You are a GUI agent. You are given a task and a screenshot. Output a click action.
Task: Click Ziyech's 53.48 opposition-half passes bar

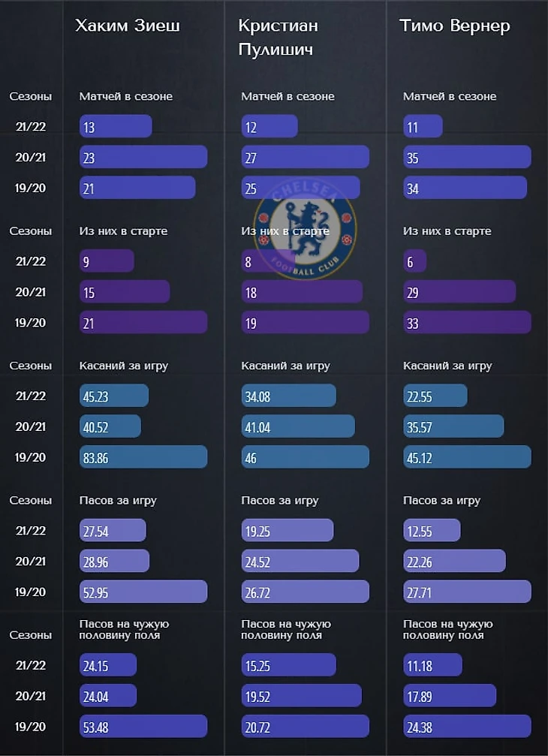(143, 726)
